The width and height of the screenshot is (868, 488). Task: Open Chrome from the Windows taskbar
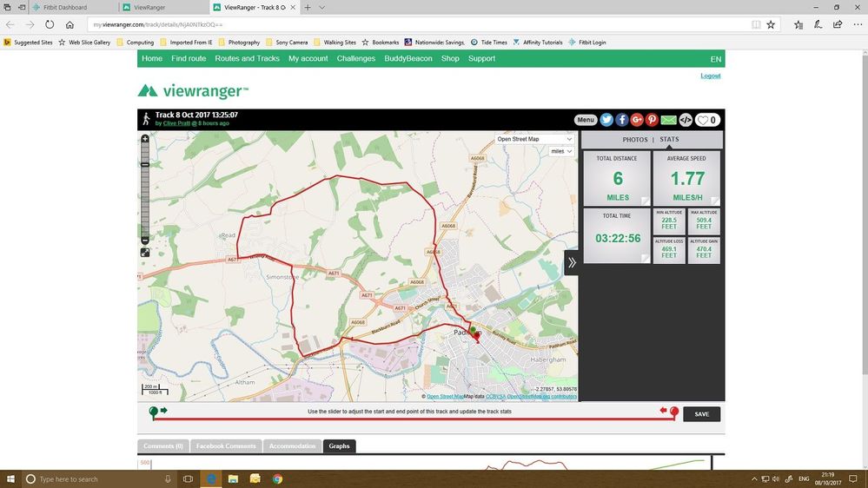[x=277, y=478]
